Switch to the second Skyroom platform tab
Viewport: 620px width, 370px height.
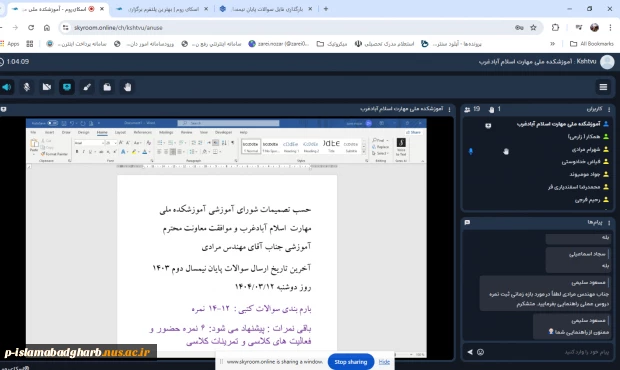click(163, 9)
